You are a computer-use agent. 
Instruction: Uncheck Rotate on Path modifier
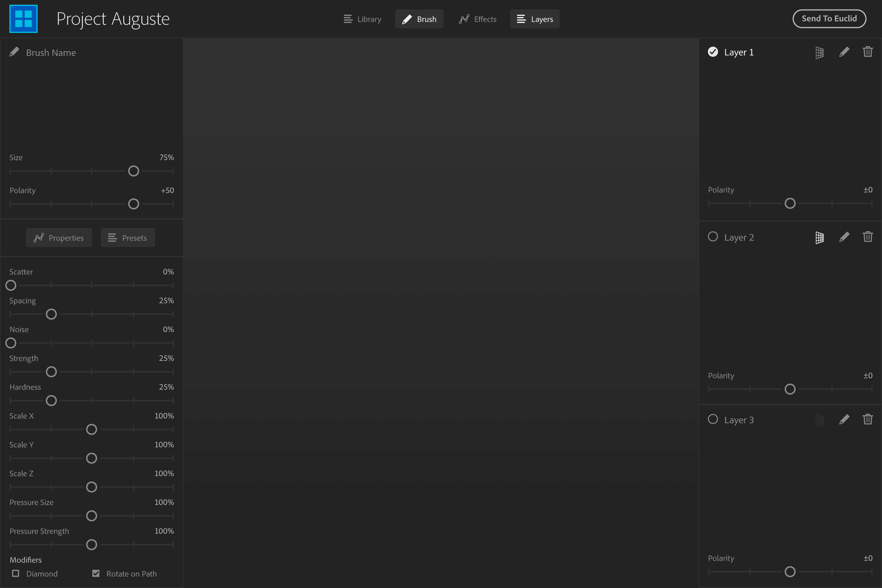[x=96, y=573]
